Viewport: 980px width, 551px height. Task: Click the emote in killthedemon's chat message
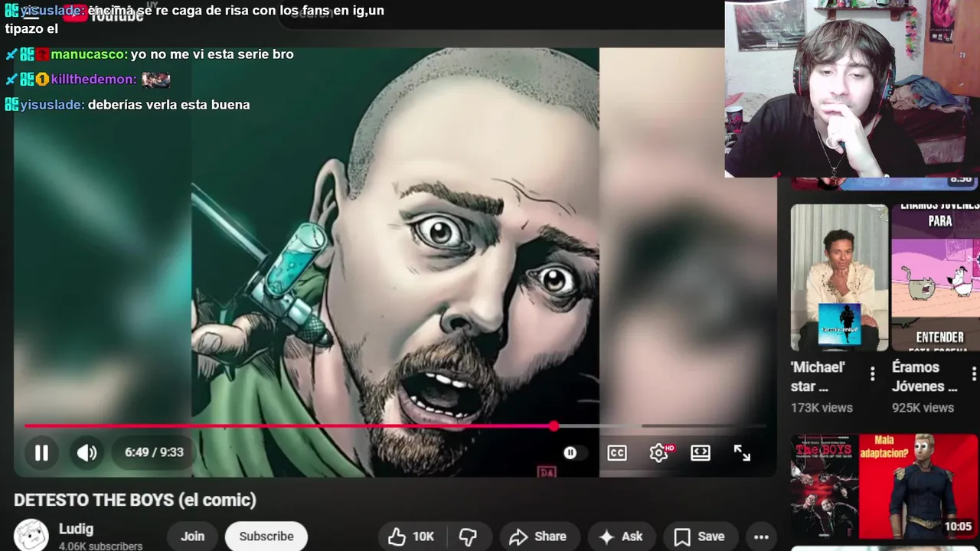(x=156, y=80)
